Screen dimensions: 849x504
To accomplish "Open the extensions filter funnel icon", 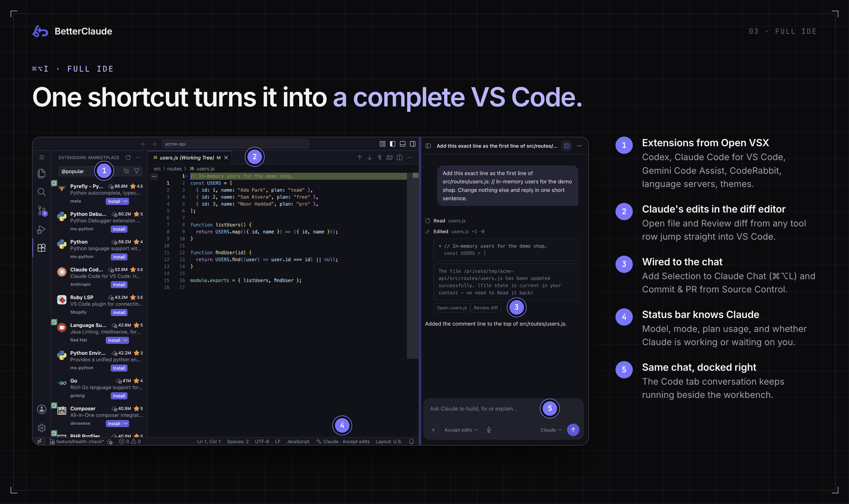I will click(x=137, y=171).
